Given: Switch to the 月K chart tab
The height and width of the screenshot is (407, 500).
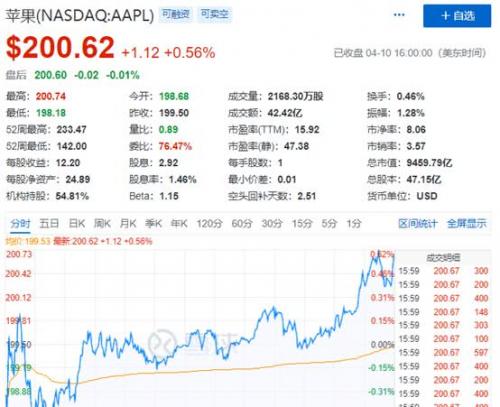Looking at the screenshot, I should click(x=128, y=223).
